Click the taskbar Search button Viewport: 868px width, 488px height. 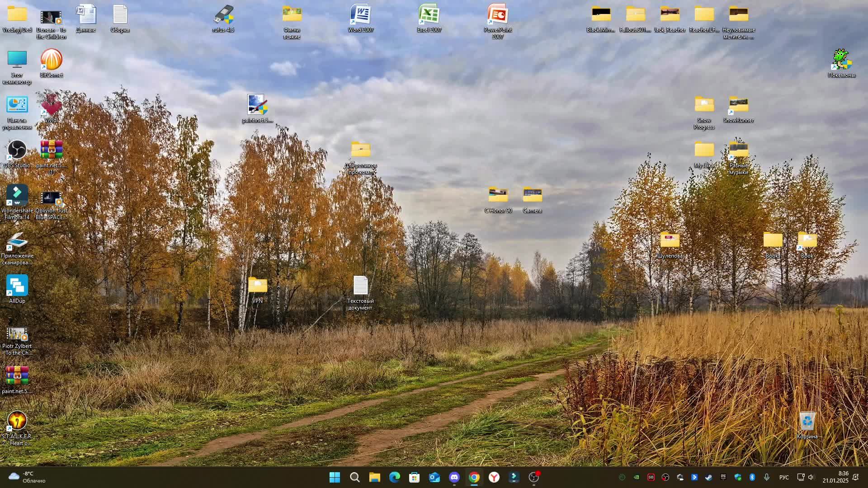(355, 477)
